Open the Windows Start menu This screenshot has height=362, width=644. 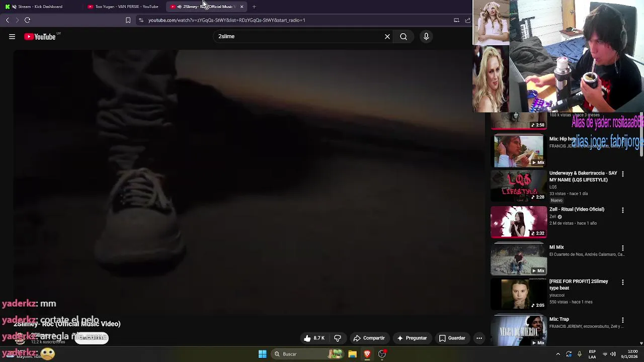(262, 354)
